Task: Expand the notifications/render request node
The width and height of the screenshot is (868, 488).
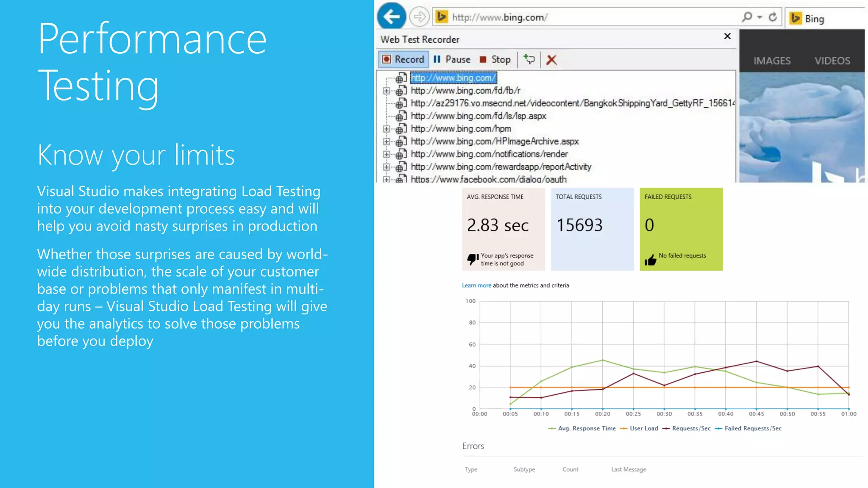Action: click(x=386, y=154)
